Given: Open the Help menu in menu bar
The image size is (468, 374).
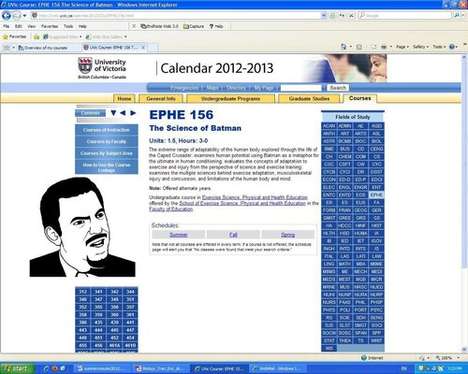Looking at the screenshot, I should 82,26.
